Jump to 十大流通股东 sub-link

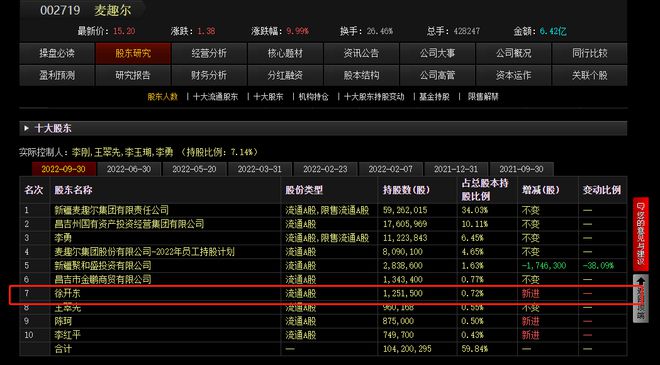coord(216,97)
